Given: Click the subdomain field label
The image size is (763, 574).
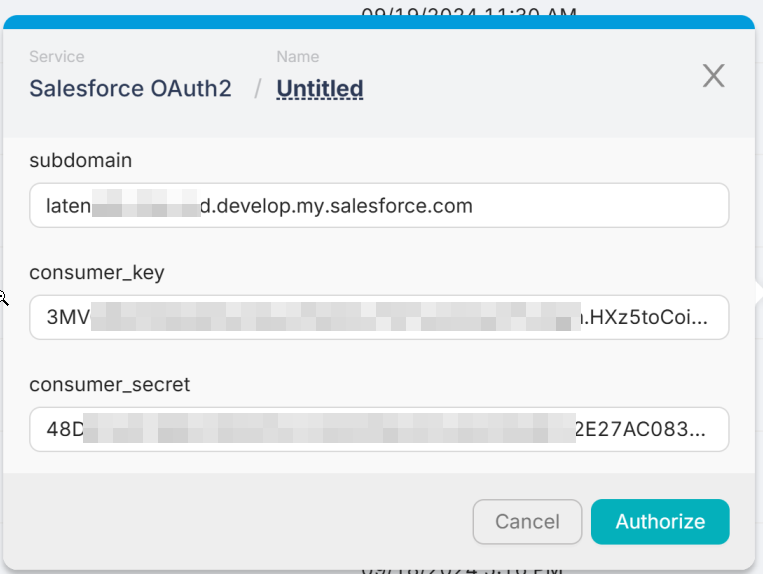Looking at the screenshot, I should point(80,160).
